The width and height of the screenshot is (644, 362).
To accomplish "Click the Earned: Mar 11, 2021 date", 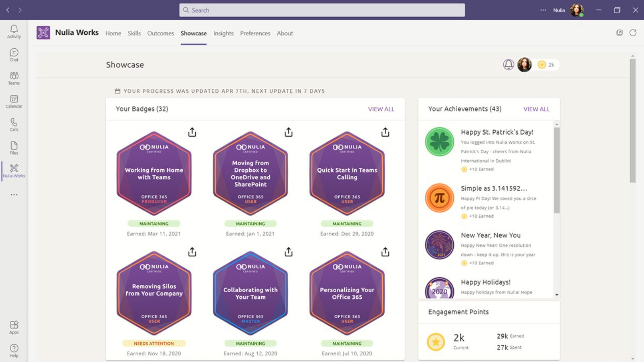I will click(154, 234).
